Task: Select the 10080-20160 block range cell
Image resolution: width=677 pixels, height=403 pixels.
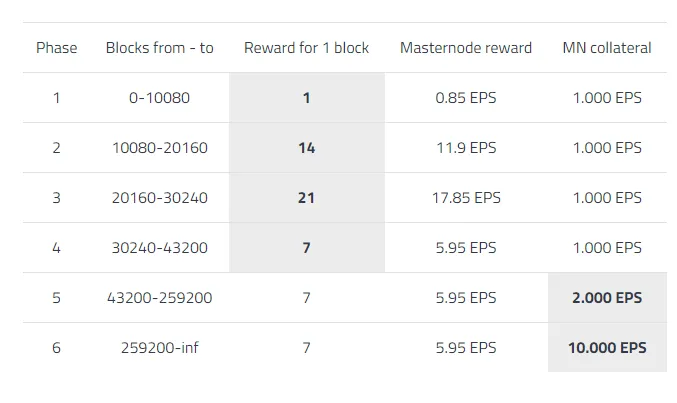Action: click(x=160, y=148)
